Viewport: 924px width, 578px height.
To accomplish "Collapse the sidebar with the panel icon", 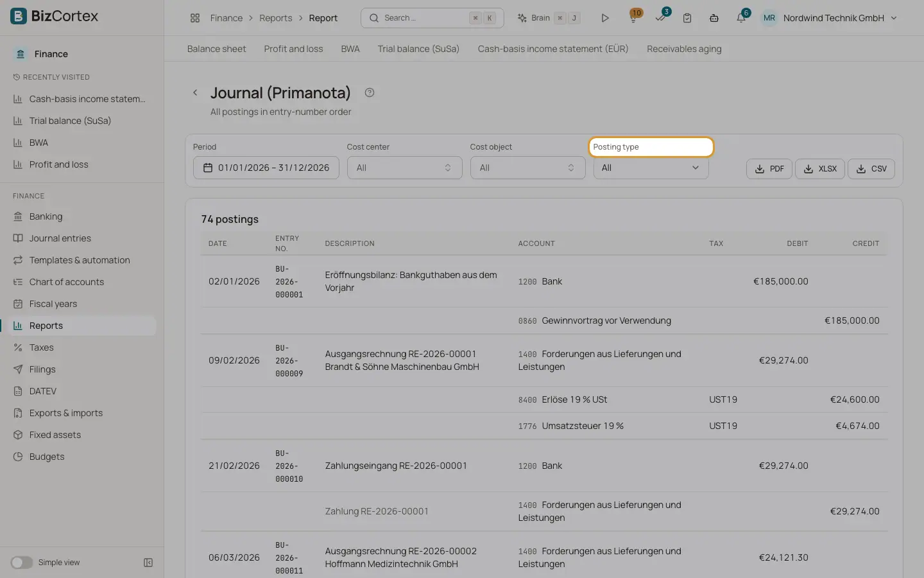I will point(148,563).
